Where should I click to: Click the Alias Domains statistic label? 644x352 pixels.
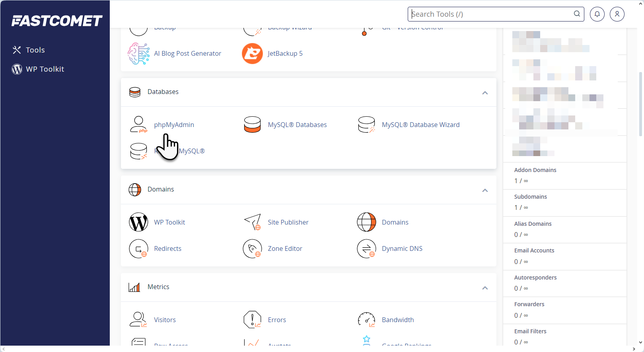[533, 224]
